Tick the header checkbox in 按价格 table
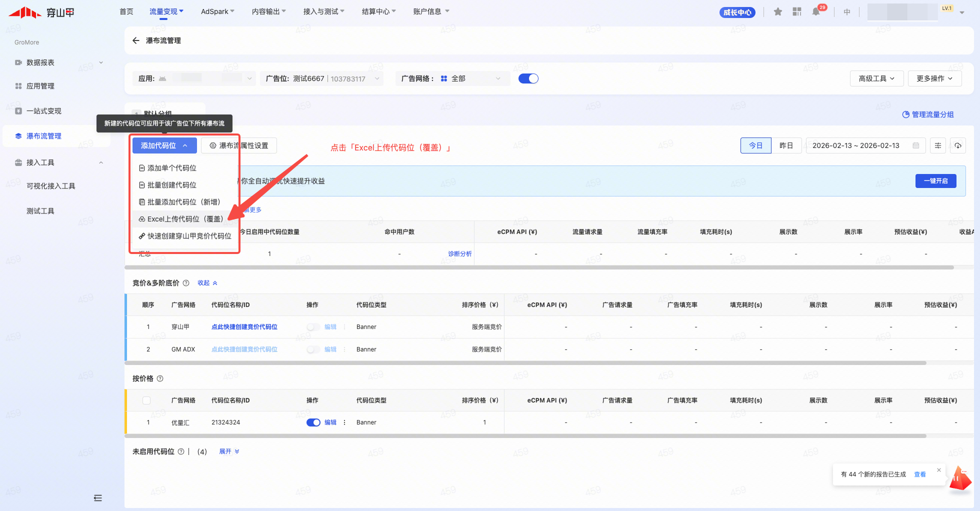 click(146, 400)
